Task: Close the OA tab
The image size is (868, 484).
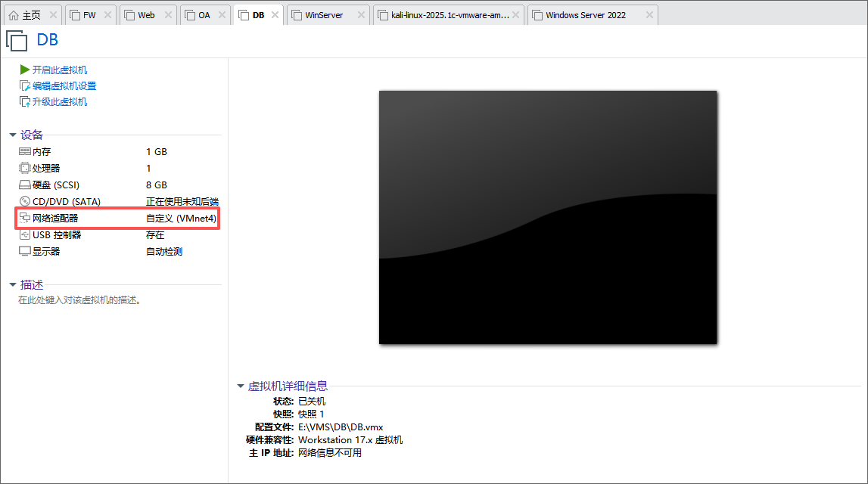Action: pos(222,15)
